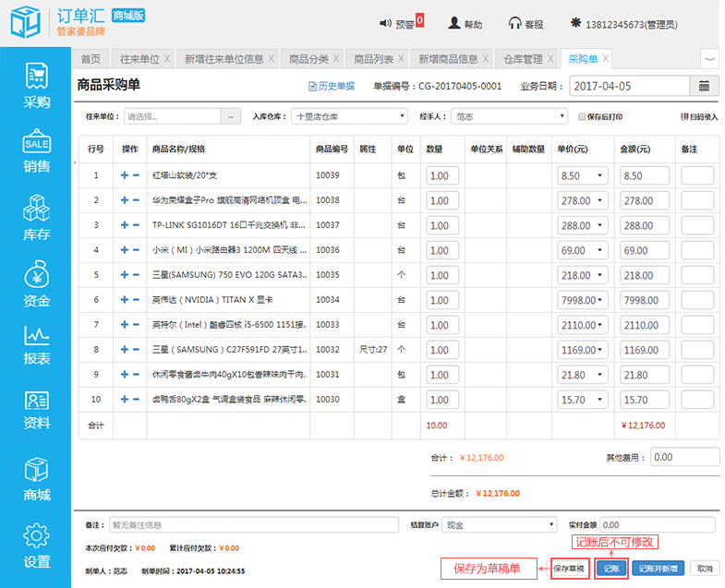Click the 往来单位 请选择 input field
Viewport: 725px width, 588px height.
pos(173,116)
